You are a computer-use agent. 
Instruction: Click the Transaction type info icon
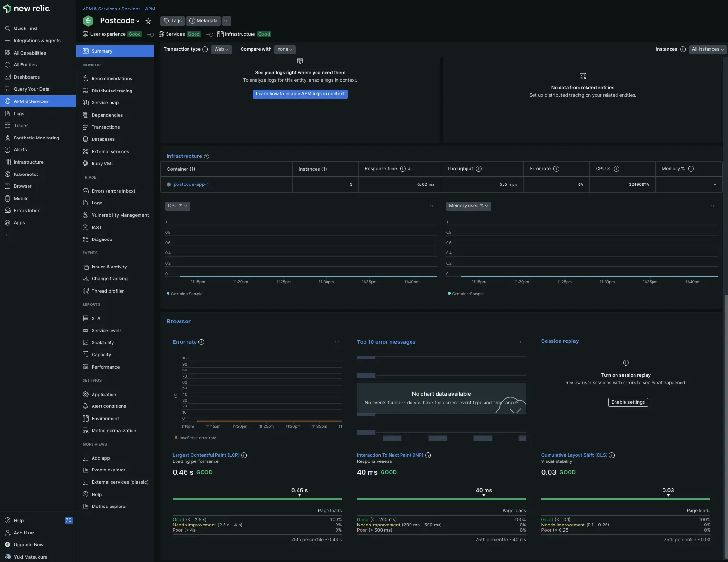point(205,49)
